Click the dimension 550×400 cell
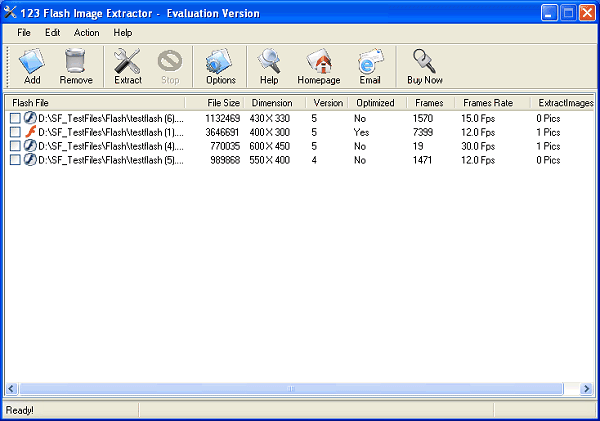Viewport: 600px width, 421px height. [269, 160]
